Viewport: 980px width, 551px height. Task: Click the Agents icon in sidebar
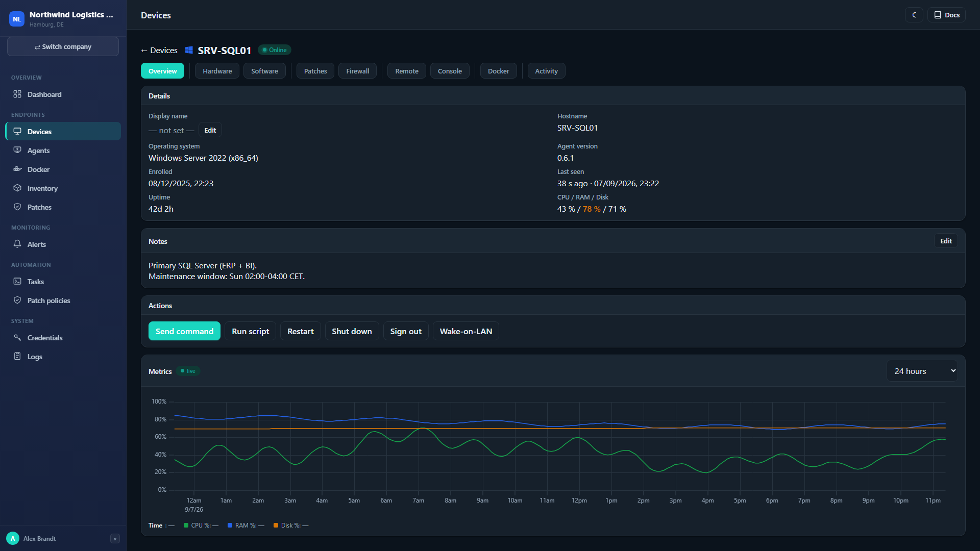(17, 151)
